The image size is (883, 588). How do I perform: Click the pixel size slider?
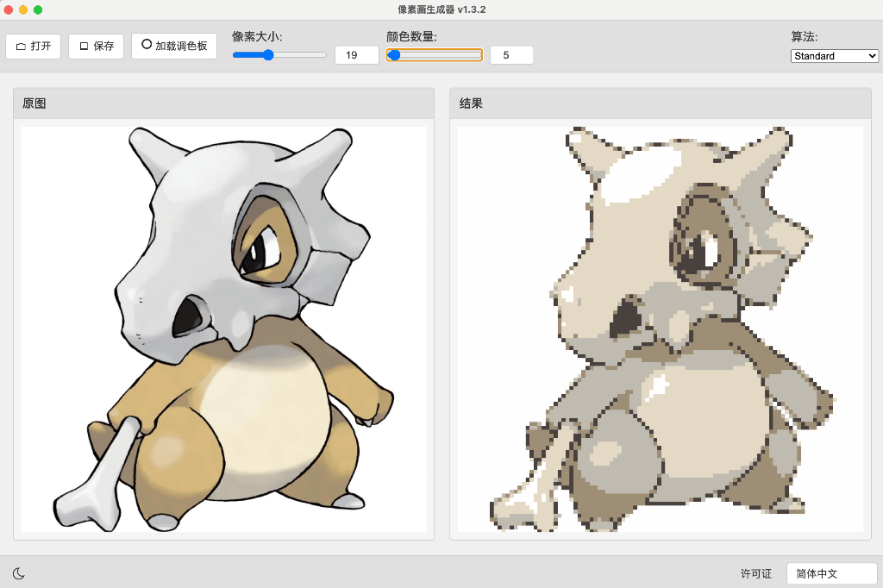coord(279,54)
